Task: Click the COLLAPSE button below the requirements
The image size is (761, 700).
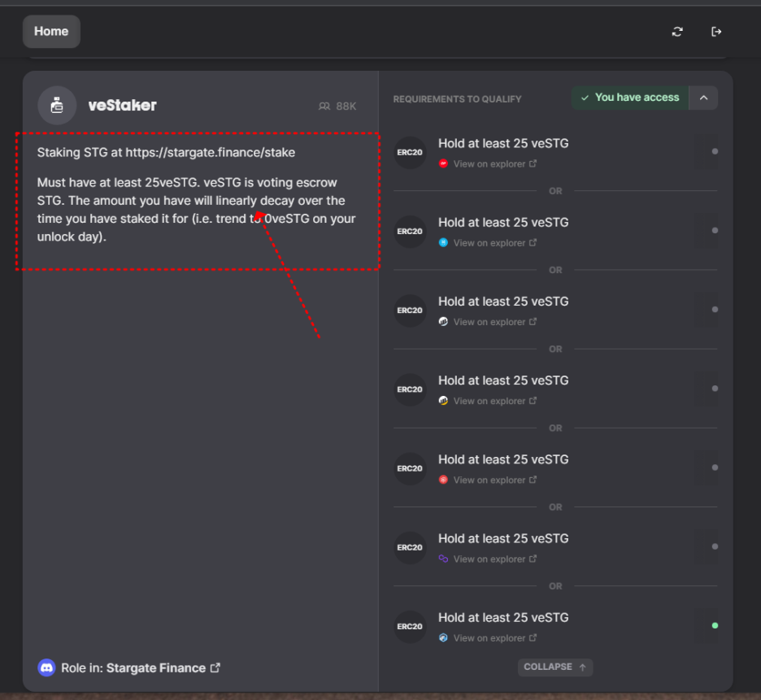Action: pos(555,667)
